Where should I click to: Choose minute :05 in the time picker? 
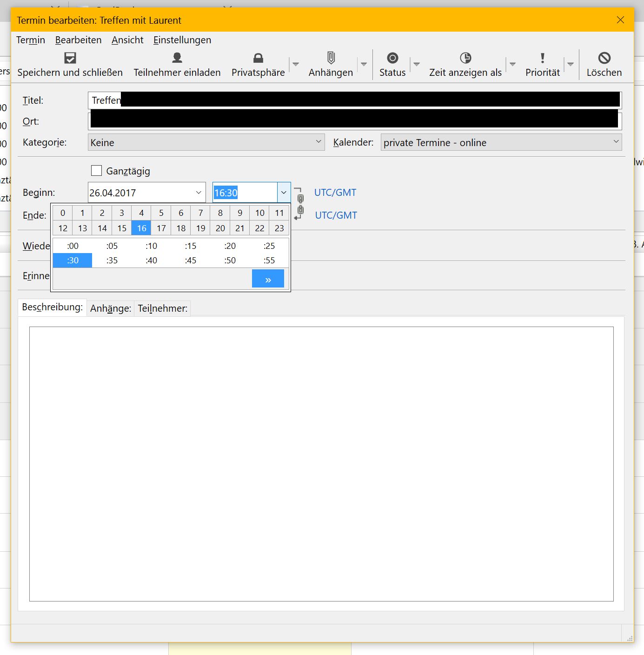(x=112, y=246)
